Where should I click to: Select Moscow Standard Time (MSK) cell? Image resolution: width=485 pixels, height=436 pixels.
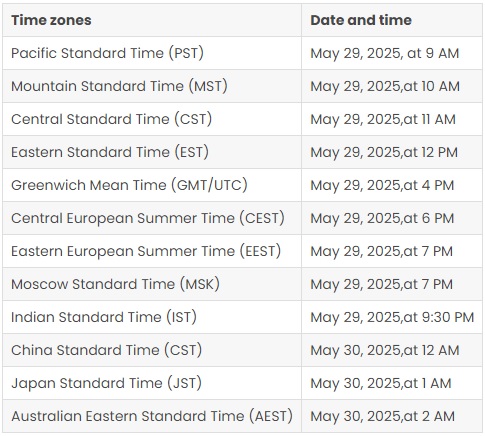[x=152, y=284]
